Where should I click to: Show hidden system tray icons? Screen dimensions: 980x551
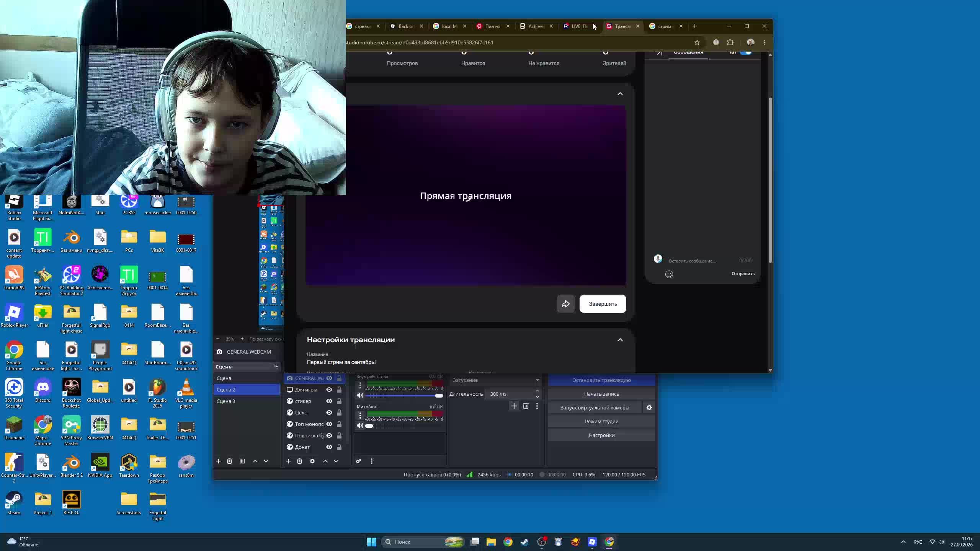pyautogui.click(x=903, y=542)
